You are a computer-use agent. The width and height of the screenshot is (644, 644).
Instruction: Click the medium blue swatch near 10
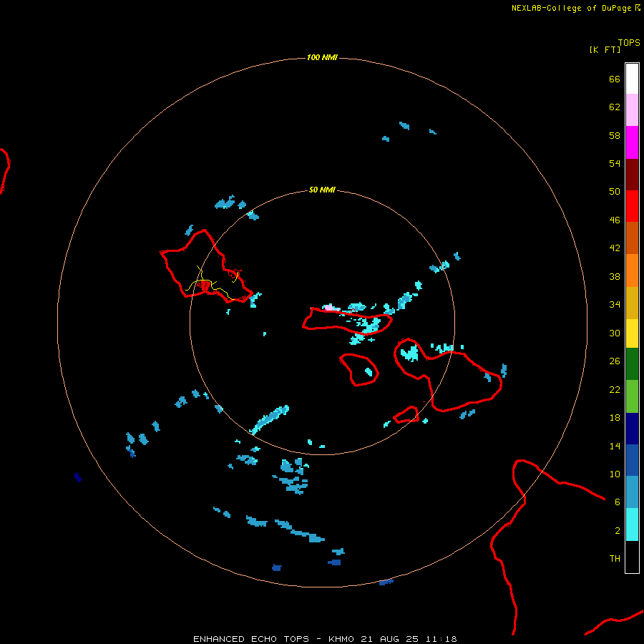pos(632,460)
